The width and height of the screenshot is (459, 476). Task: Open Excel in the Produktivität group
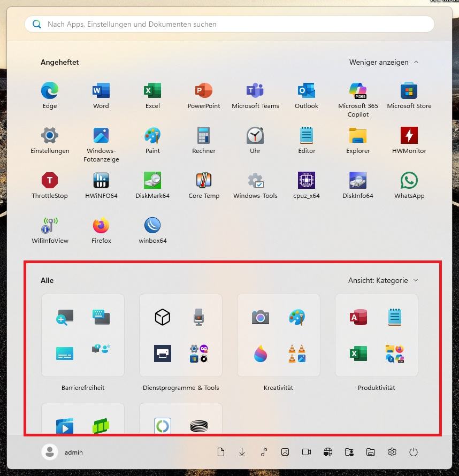pos(358,354)
